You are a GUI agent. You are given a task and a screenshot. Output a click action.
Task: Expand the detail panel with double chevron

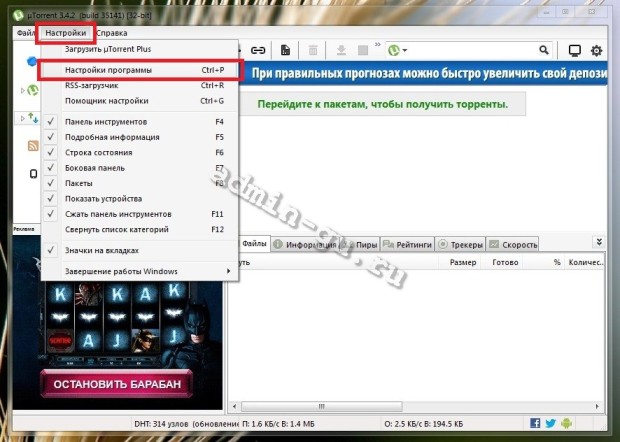pos(598,242)
